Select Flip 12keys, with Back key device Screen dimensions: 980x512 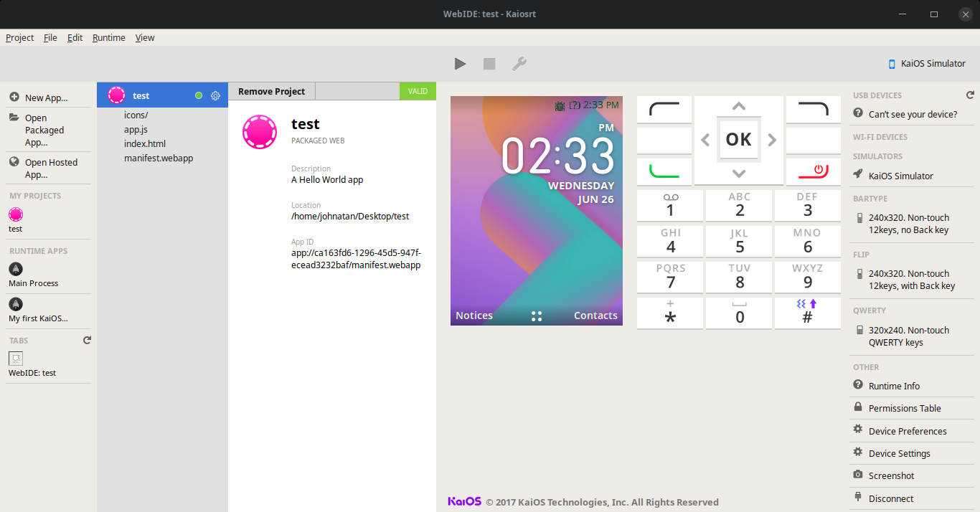coord(912,280)
